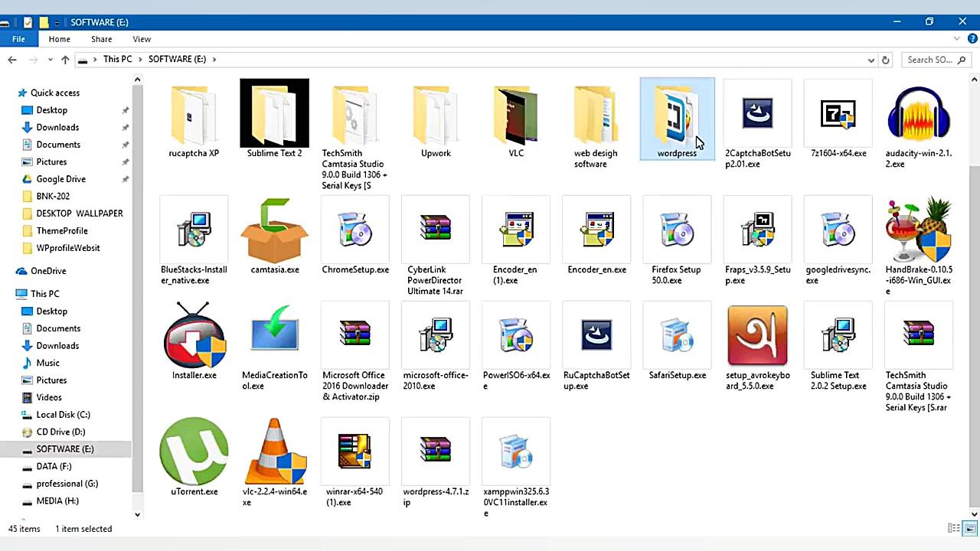The width and height of the screenshot is (980, 551).
Task: Expand the ribbon with the chevron
Action: click(x=957, y=39)
